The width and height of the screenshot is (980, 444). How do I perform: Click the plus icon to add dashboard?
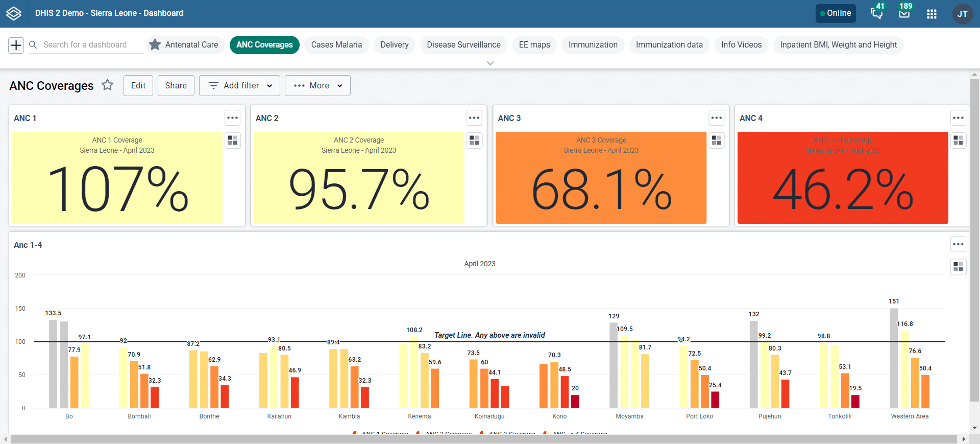16,45
